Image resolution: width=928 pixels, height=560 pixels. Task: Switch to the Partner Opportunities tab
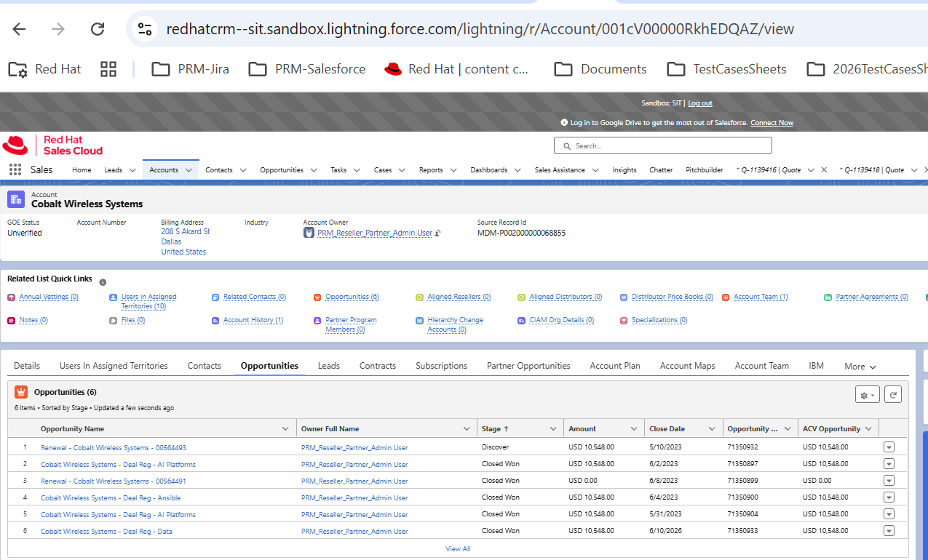(x=528, y=366)
